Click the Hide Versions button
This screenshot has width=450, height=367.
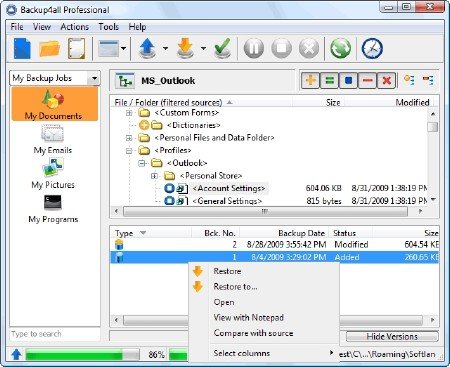tap(392, 337)
